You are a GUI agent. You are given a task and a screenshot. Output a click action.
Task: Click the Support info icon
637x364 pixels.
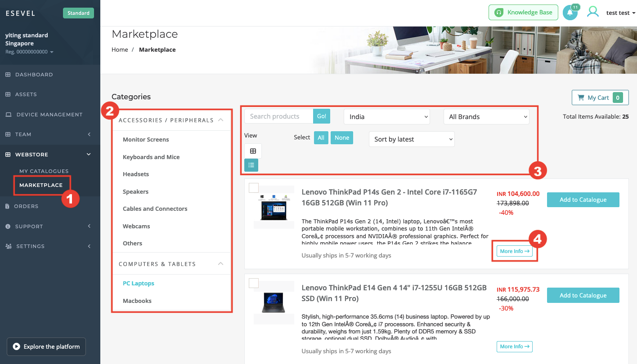pyautogui.click(x=8, y=226)
